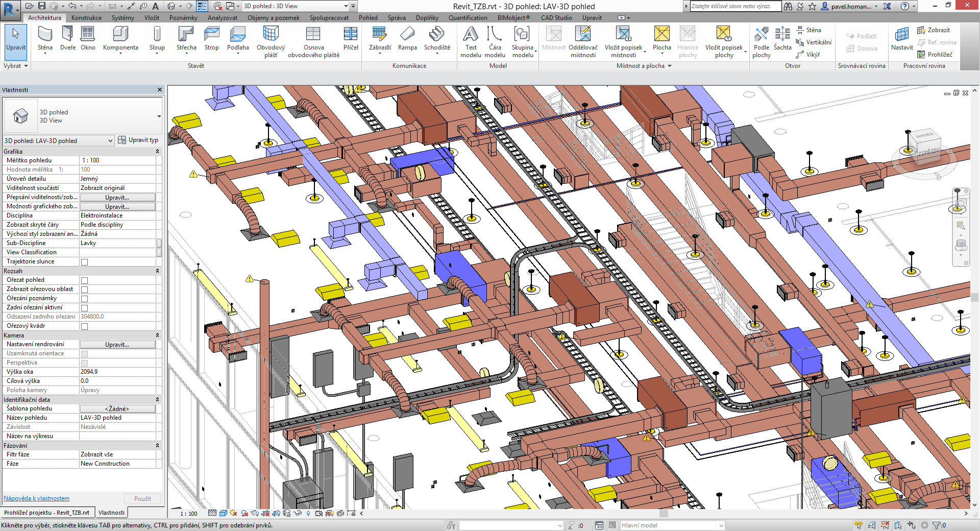This screenshot has width=980, height=531.
Task: Click the keyword search box in title bar
Action: click(x=735, y=6)
